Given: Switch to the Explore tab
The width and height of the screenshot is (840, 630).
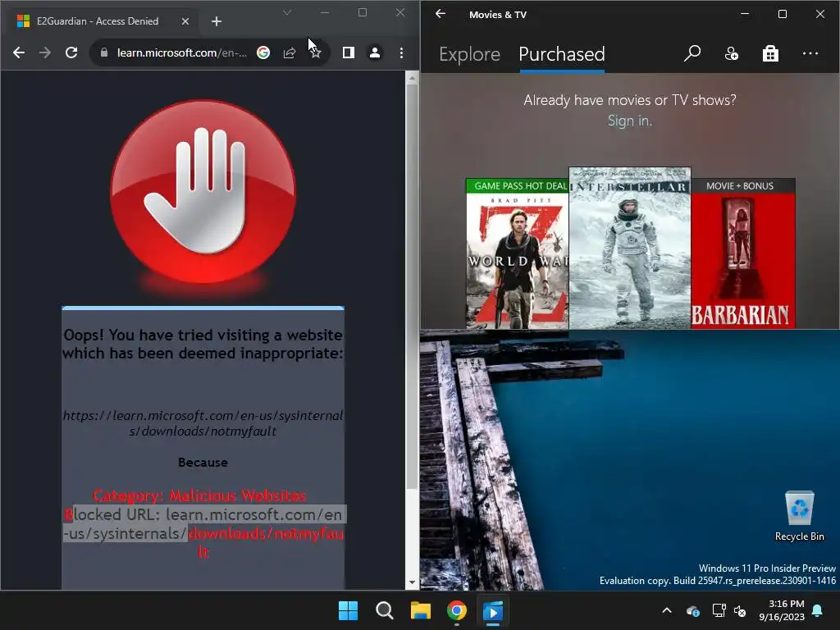Looking at the screenshot, I should (469, 54).
